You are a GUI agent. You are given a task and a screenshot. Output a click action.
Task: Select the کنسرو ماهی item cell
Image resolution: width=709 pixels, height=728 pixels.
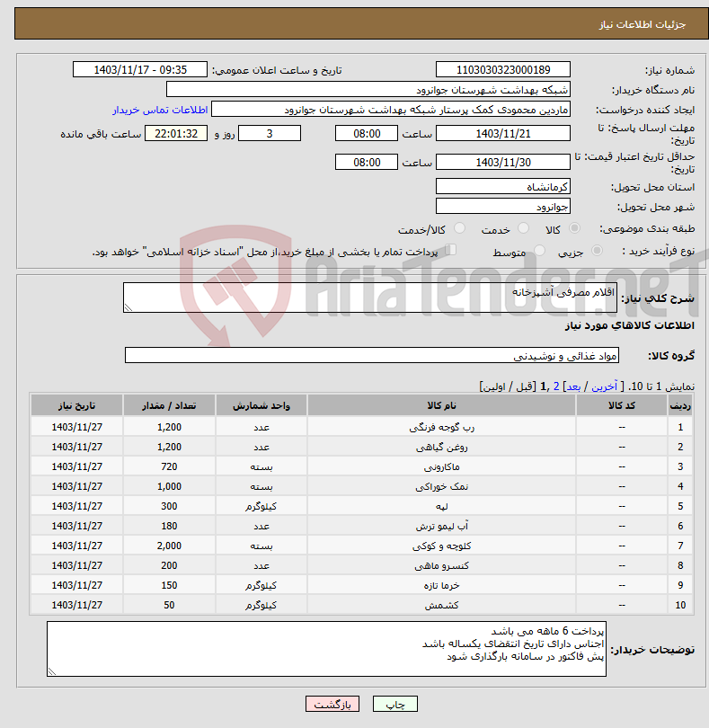click(441, 565)
